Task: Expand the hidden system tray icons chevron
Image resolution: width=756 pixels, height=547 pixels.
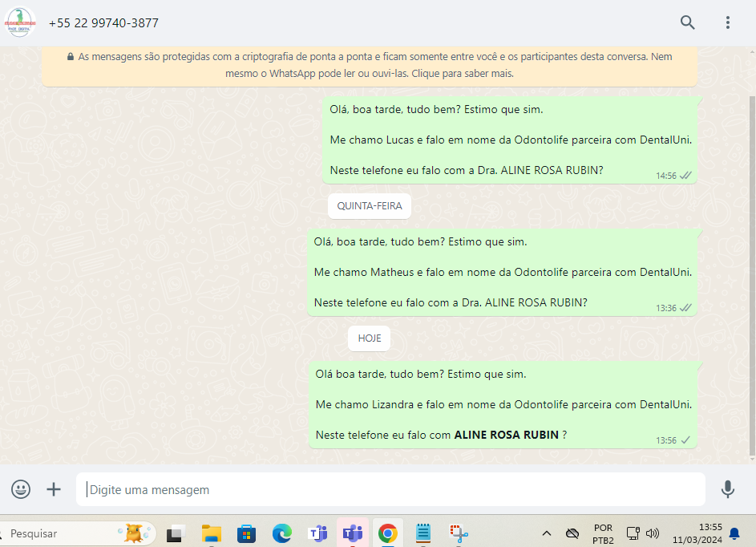Action: [547, 533]
